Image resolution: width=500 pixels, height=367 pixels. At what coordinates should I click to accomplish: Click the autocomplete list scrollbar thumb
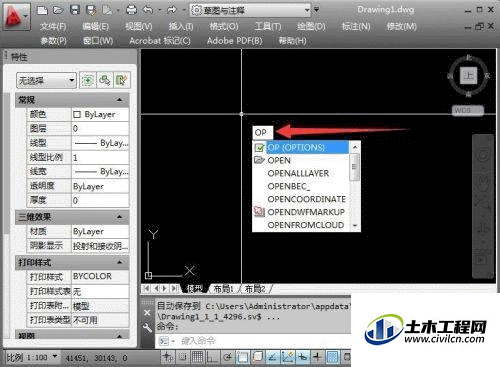(x=355, y=167)
